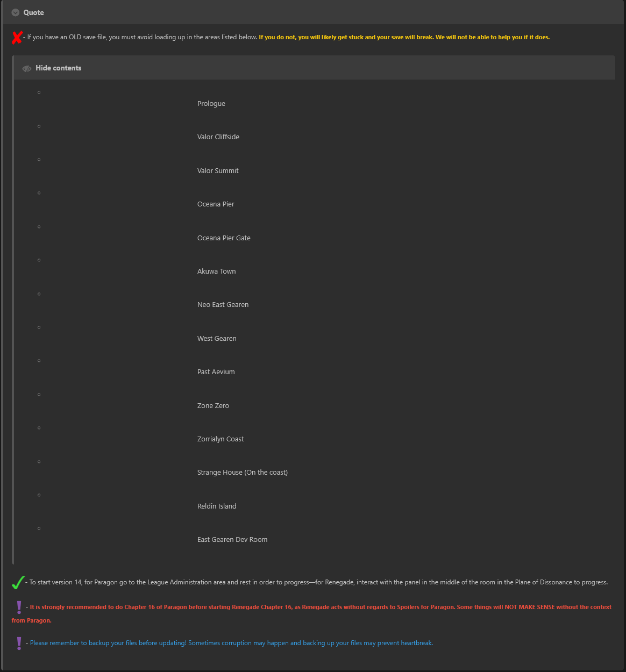Viewport: 626px width, 672px height.
Task: Click the green checkmark icon
Action: [x=18, y=582]
